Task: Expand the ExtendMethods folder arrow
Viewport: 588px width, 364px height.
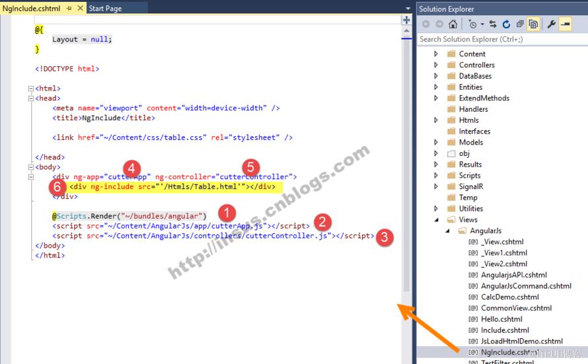Action: (x=436, y=98)
